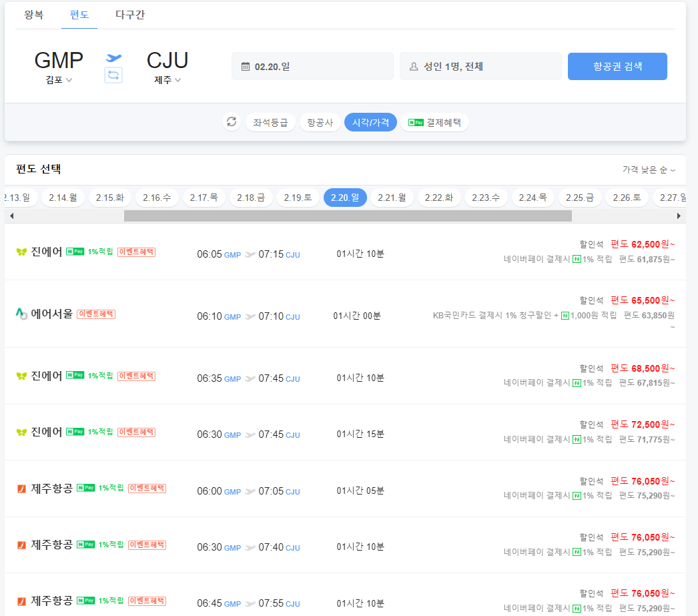Click the refresh filter icon

(x=232, y=121)
